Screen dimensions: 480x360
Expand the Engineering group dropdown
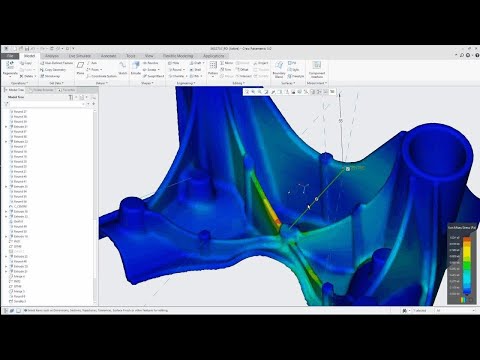185,83
